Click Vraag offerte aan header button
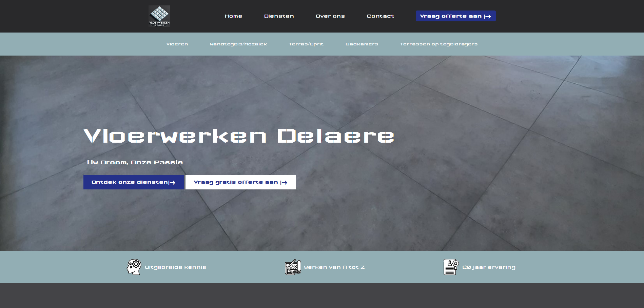 pyautogui.click(x=455, y=16)
